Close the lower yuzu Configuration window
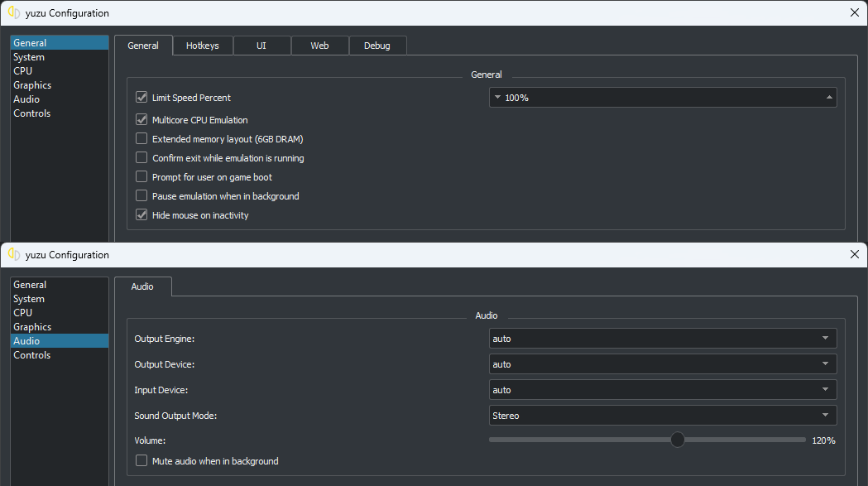The image size is (868, 486). (x=854, y=254)
